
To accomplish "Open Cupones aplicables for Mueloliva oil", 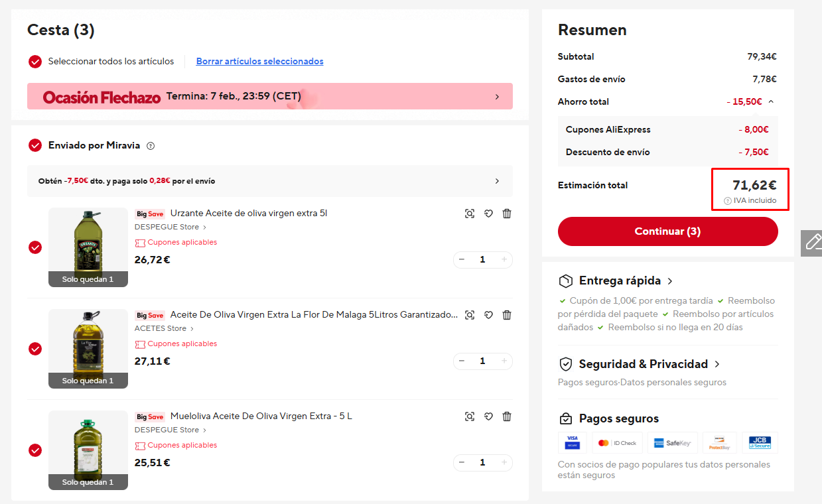I will click(176, 446).
